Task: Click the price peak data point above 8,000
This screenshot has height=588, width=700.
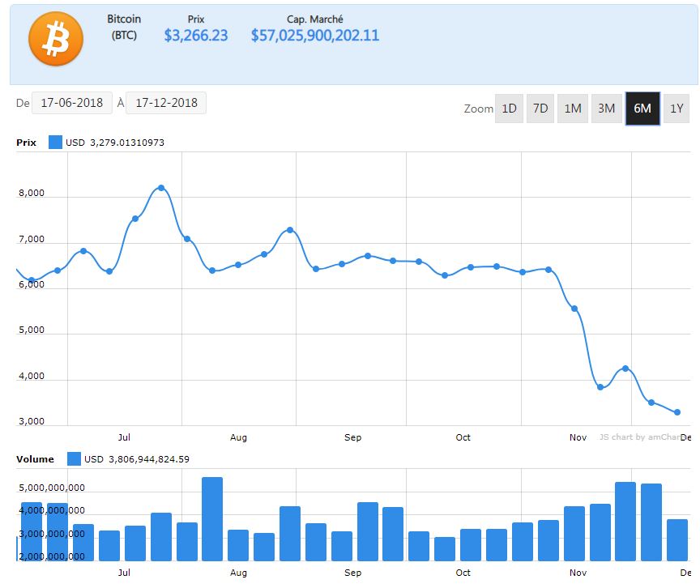Action: coord(161,188)
